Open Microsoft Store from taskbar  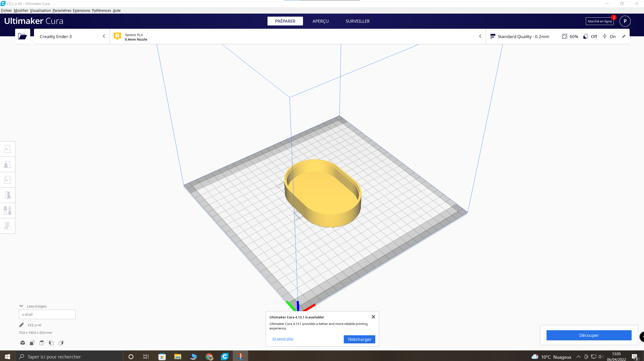click(162, 356)
